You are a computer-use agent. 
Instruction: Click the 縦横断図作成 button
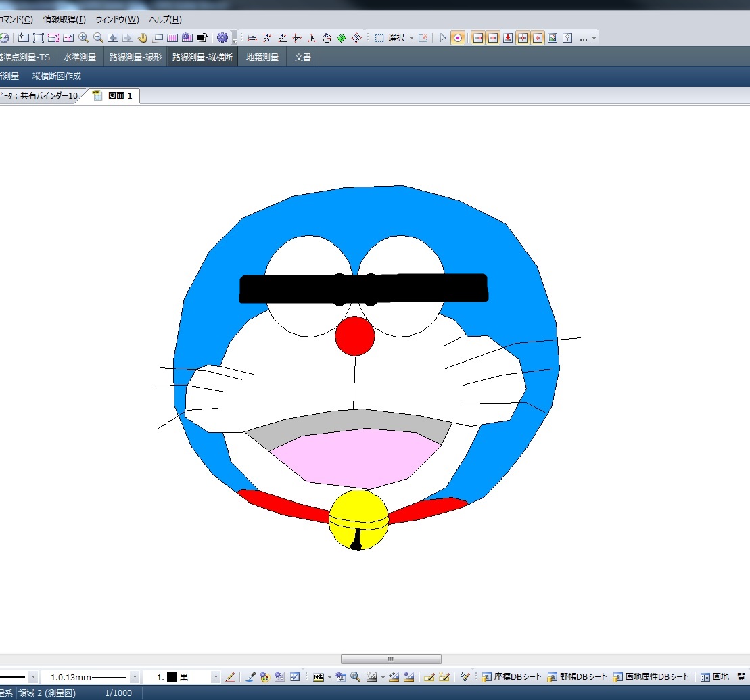56,76
